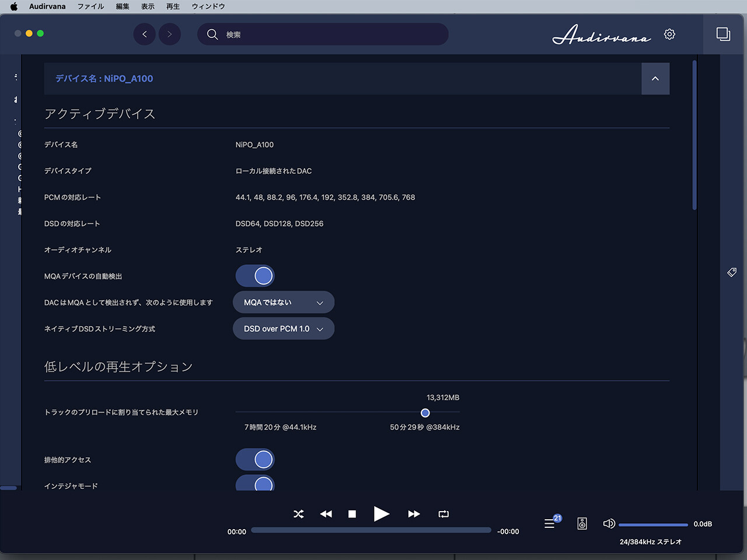
Task: Skip to previous track
Action: 326,514
